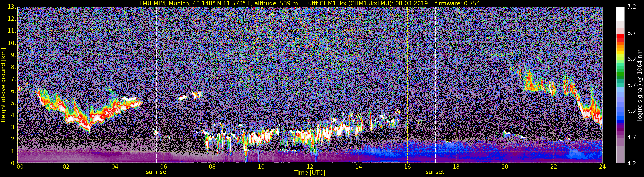This screenshot has height=177, width=644.
Task: Click the 00 tick label on time axis
Action: pos(20,167)
